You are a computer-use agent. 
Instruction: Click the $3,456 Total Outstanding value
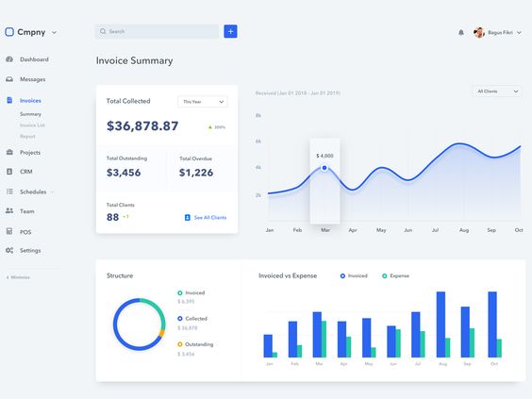tap(124, 173)
